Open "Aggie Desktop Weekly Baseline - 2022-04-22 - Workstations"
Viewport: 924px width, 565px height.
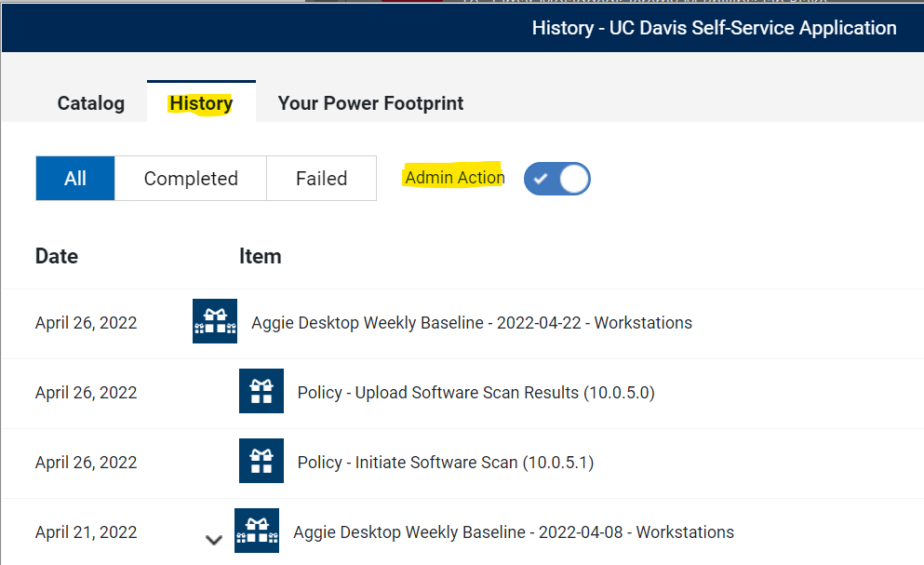click(471, 322)
